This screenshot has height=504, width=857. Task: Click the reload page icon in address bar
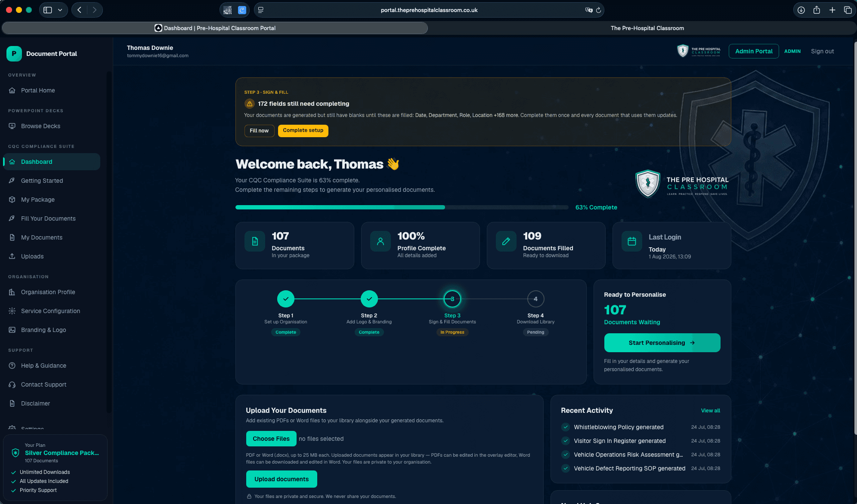pos(598,10)
